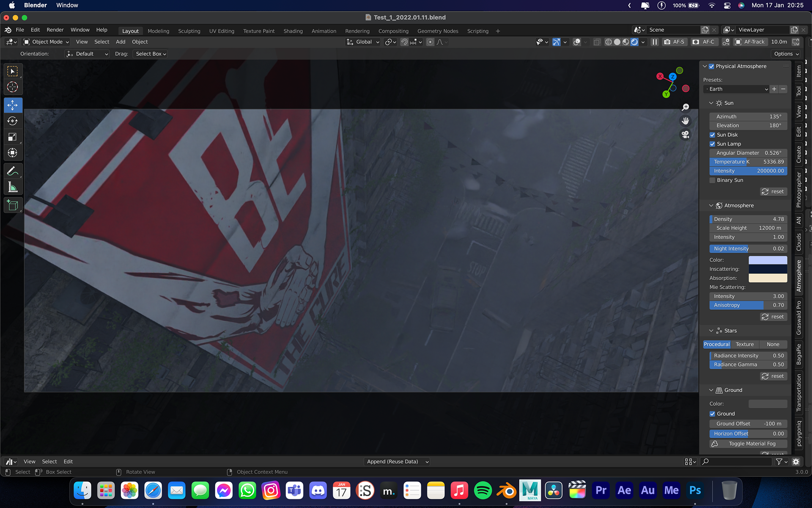The image size is (812, 508).
Task: Click the Atmosphere reset button
Action: click(773, 317)
